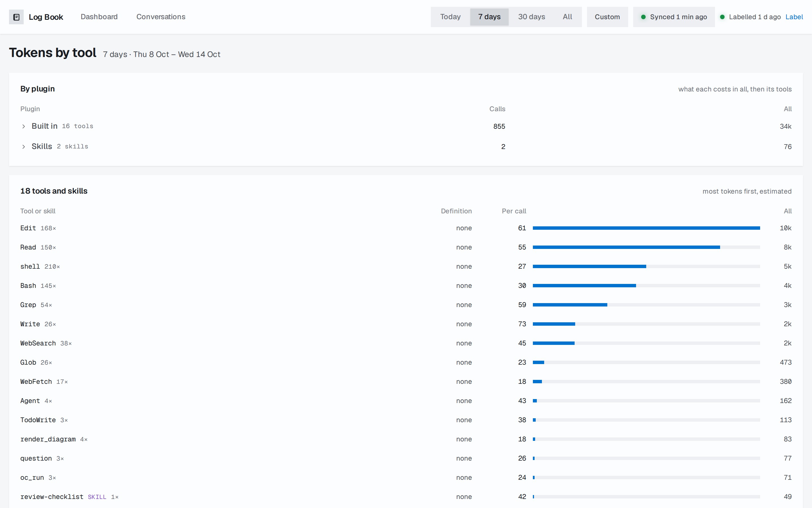Click the green Labelled status dot
812x508 pixels.
722,17
